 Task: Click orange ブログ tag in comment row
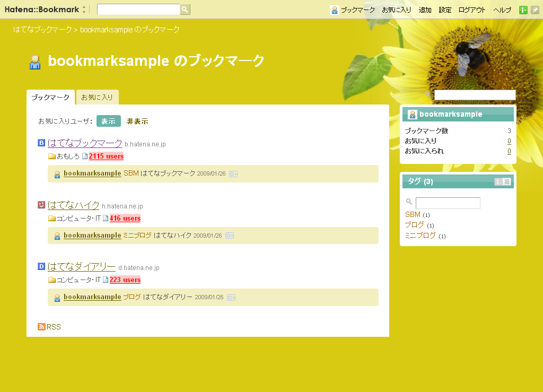(x=132, y=297)
